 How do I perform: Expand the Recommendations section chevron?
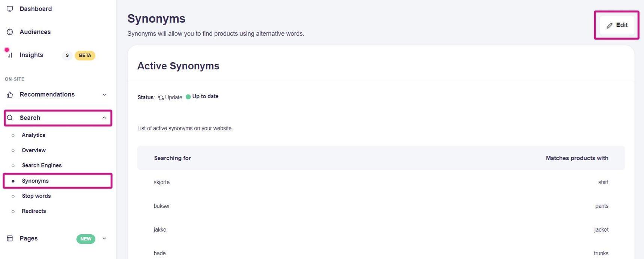tap(104, 94)
